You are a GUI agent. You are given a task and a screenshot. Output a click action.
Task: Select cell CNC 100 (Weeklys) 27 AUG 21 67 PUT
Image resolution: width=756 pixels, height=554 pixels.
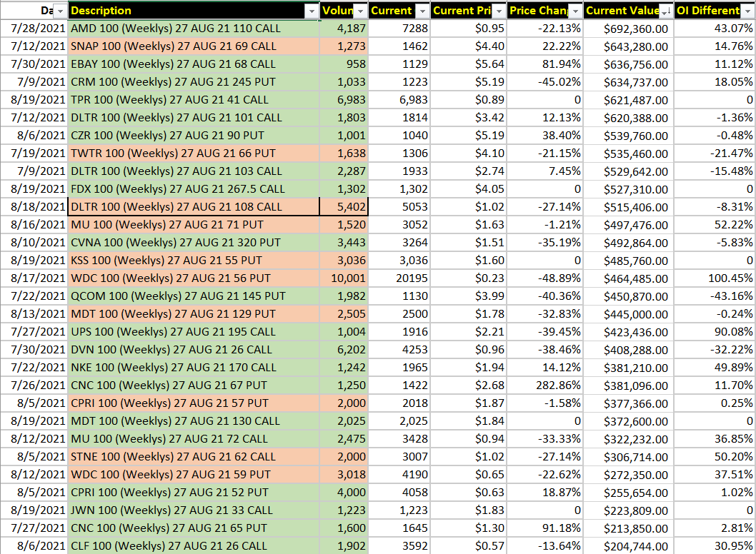[x=194, y=385]
